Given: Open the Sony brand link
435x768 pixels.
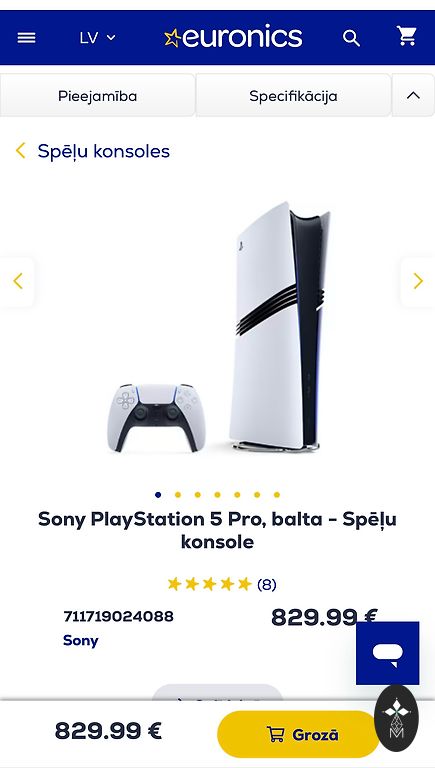Looking at the screenshot, I should coord(81,640).
